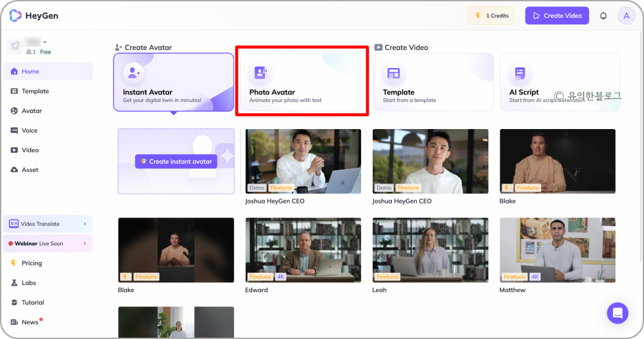644x339 pixels.
Task: Open the chat support bubble
Action: (617, 313)
